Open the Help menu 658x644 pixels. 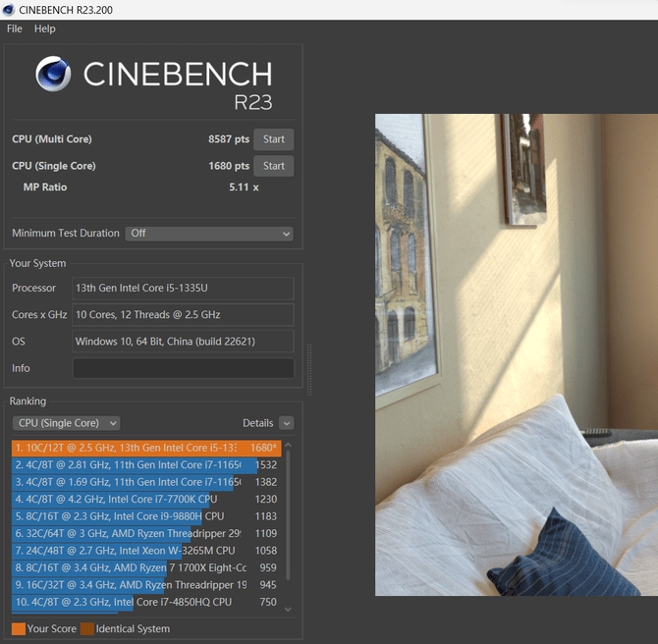point(45,28)
